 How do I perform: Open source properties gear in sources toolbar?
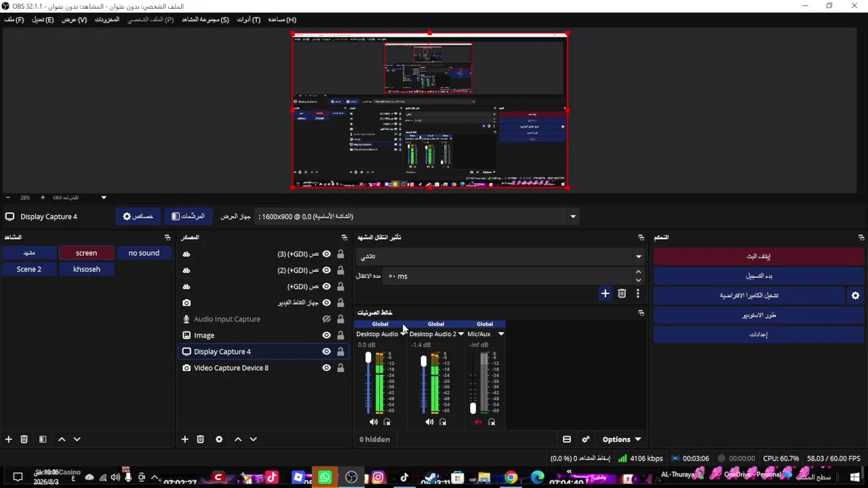tap(219, 439)
